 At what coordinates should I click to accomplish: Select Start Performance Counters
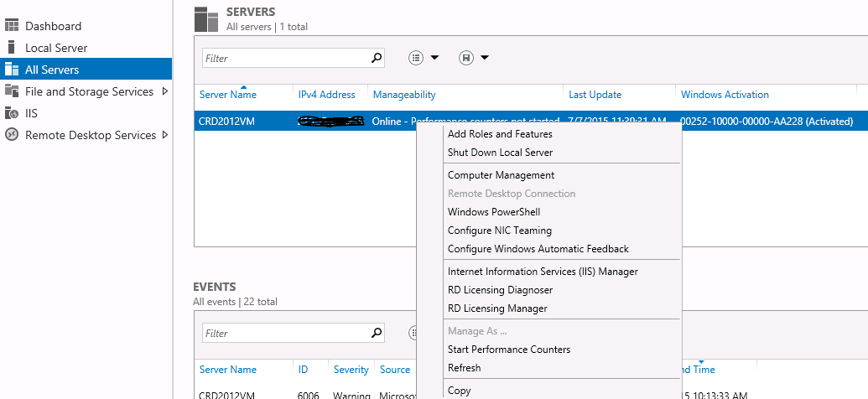[509, 350]
